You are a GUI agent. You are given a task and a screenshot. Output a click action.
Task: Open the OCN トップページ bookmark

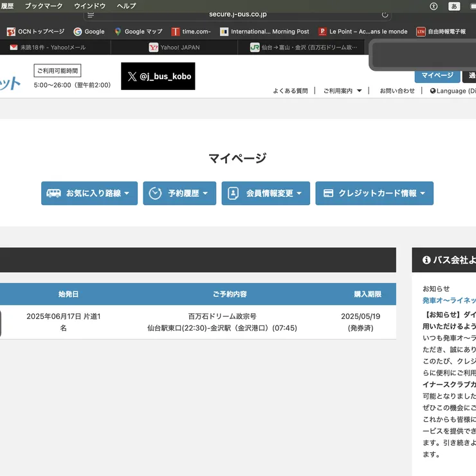[36, 32]
